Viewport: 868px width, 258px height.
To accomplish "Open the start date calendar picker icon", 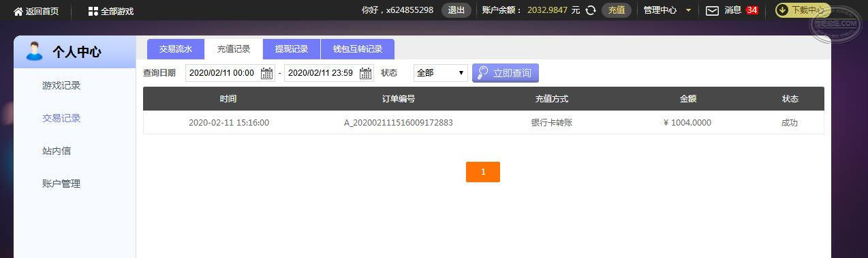I will coord(267,73).
